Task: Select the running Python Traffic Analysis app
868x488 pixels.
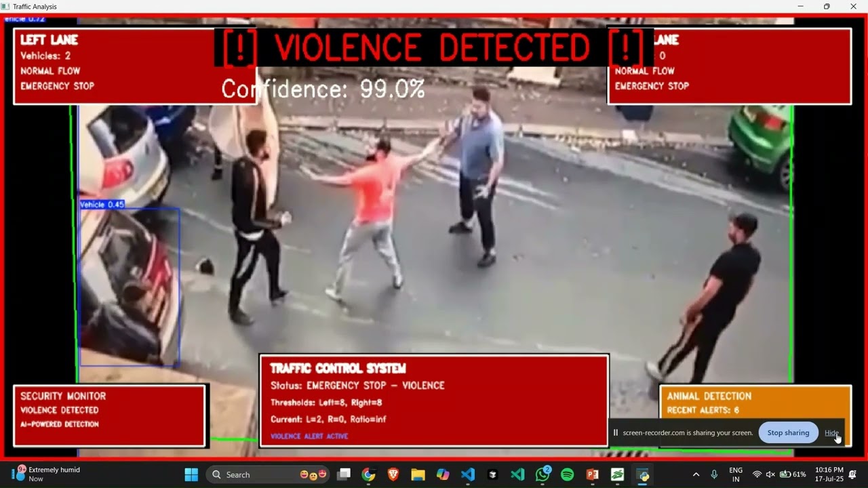Action: [641, 474]
